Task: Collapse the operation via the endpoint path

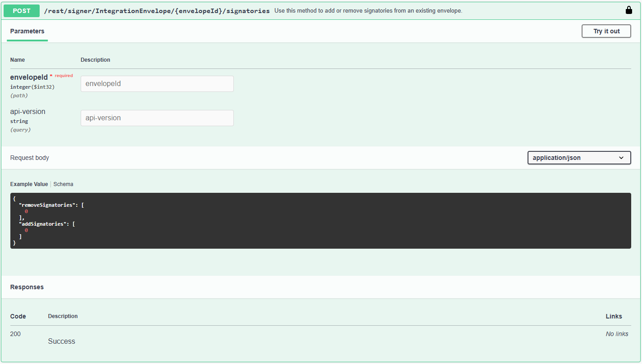Action: (x=156, y=11)
